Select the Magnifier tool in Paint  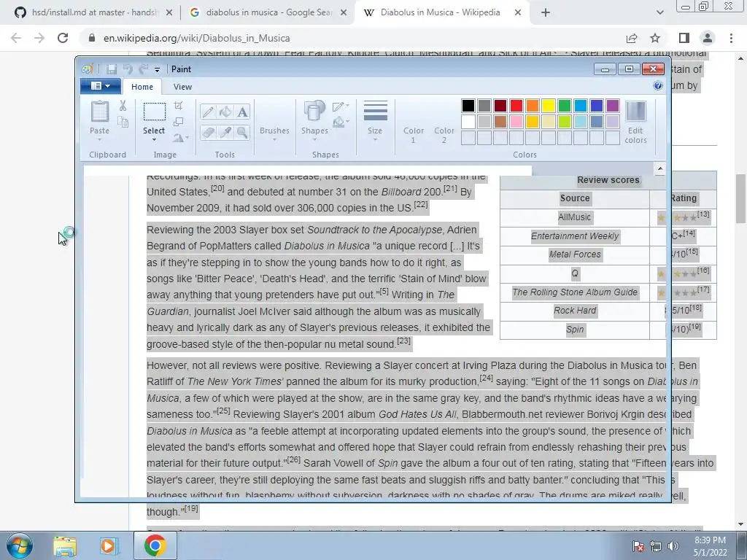pyautogui.click(x=242, y=132)
